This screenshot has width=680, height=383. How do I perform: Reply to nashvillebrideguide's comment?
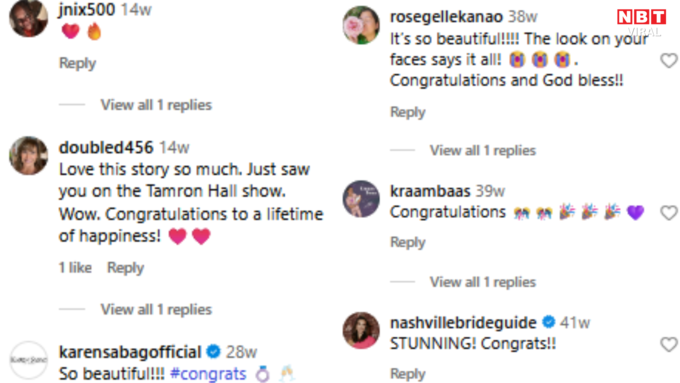click(408, 374)
